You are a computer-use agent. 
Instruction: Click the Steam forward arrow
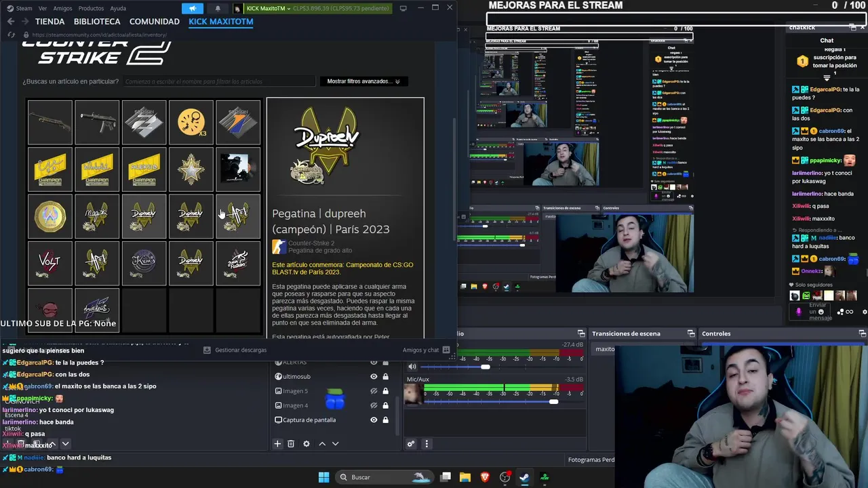coord(24,22)
